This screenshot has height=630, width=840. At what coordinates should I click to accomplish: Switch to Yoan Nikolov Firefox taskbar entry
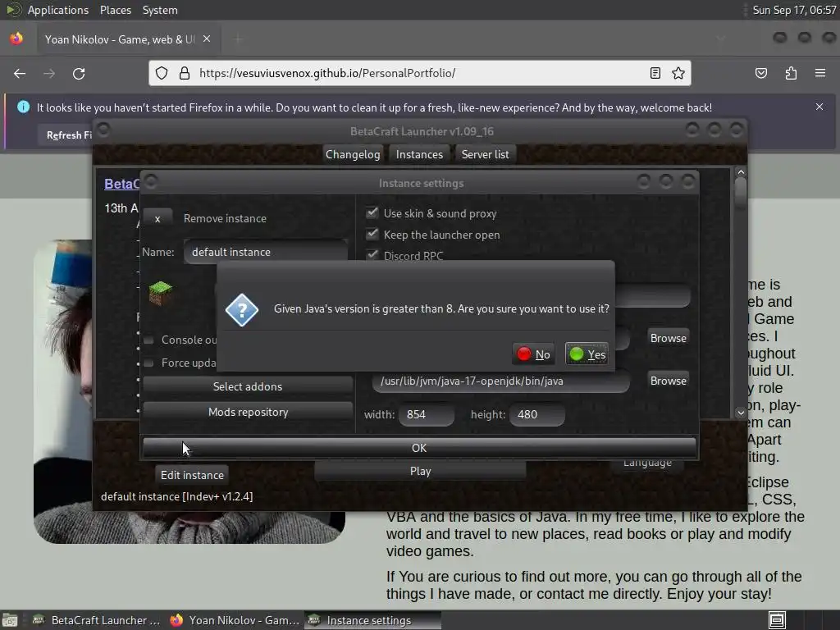234,620
